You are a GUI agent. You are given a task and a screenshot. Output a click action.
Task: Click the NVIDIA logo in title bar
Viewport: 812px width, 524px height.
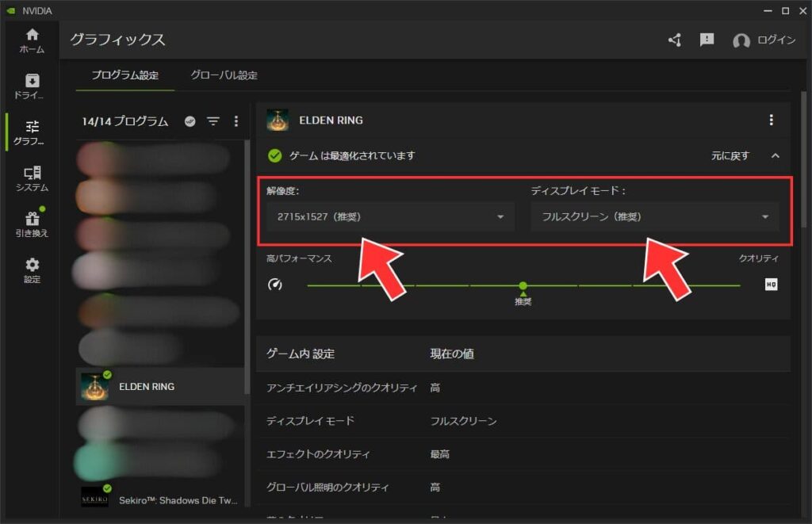click(x=11, y=10)
